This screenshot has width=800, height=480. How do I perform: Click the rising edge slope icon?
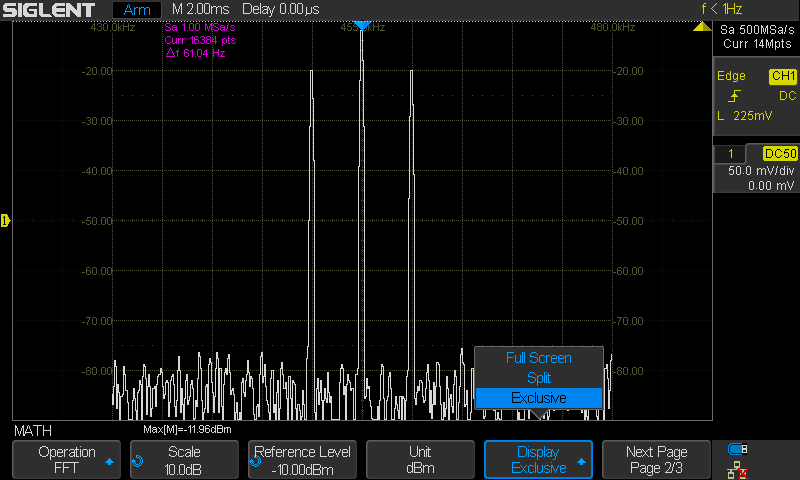click(x=735, y=96)
